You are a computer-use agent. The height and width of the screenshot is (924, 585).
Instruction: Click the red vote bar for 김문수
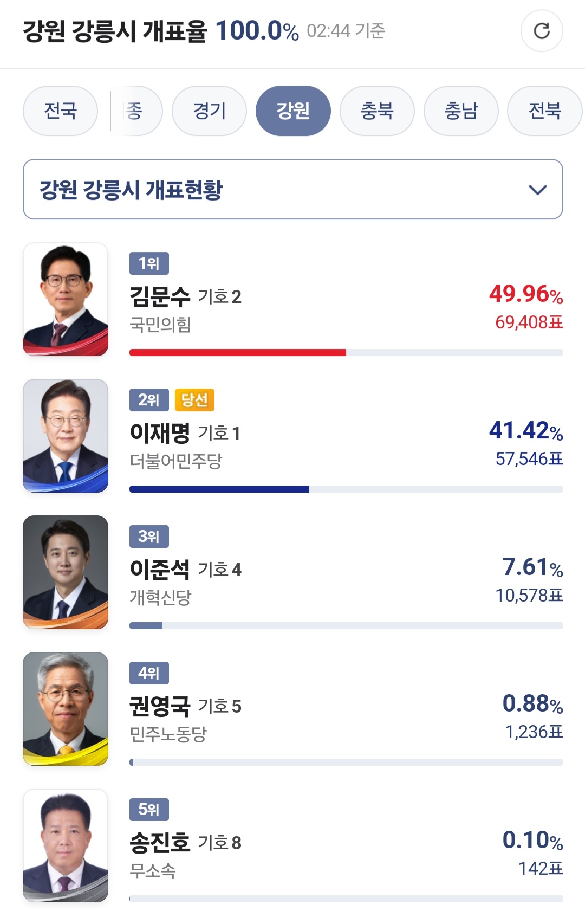pos(237,353)
